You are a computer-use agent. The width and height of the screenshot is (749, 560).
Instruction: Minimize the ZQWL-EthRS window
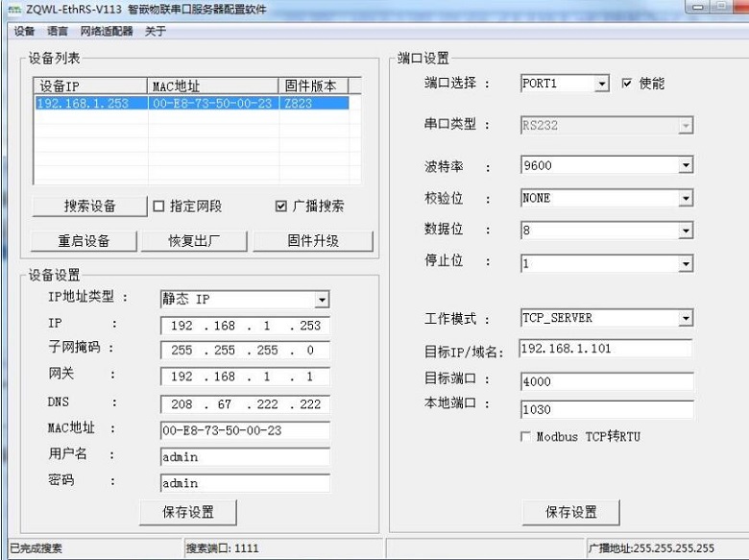tap(698, 7)
